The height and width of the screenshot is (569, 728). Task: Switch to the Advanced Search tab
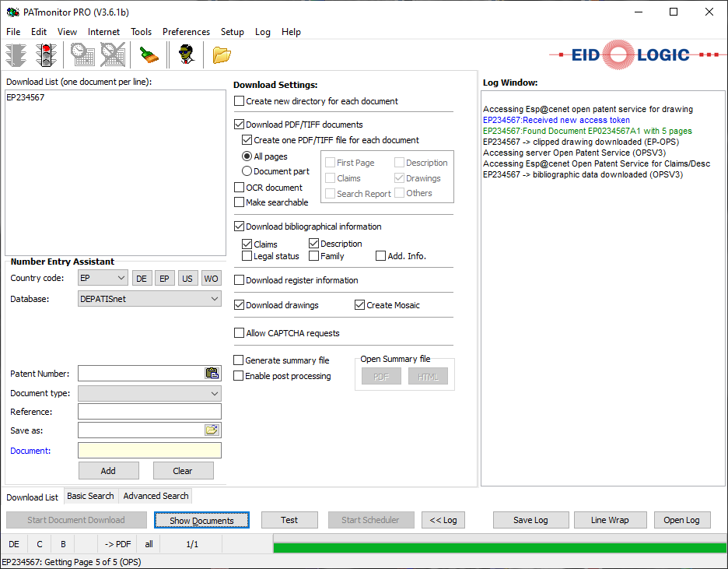click(156, 496)
